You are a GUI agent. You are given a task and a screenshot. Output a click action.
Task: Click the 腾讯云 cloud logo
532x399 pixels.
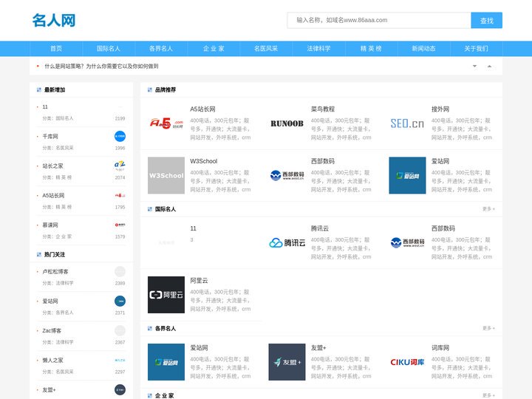[287, 242]
